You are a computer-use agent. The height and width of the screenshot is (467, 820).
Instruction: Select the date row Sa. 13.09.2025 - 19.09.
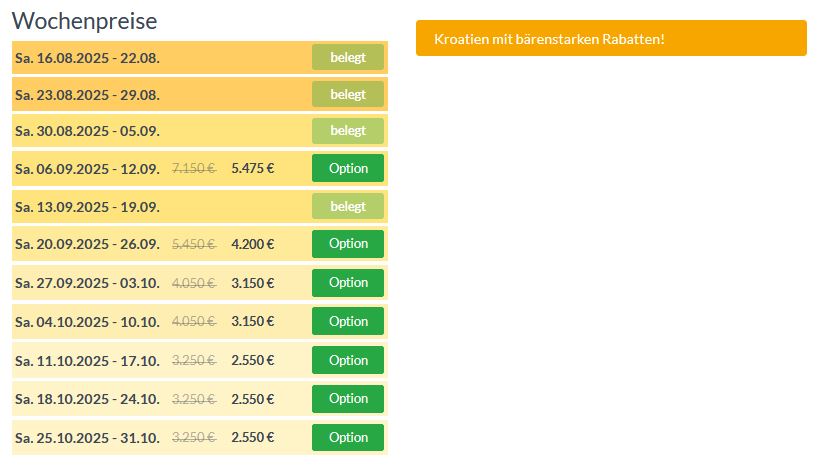pyautogui.click(x=87, y=207)
